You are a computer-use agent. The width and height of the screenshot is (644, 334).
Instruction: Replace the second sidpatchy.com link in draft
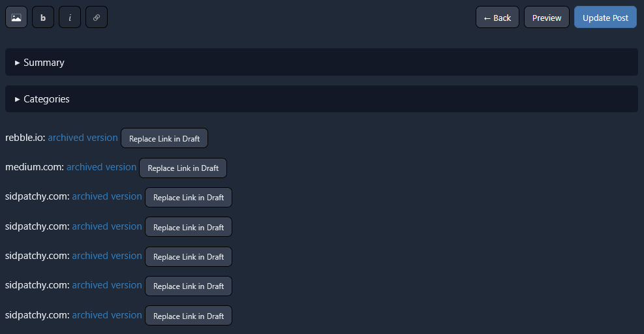point(189,227)
